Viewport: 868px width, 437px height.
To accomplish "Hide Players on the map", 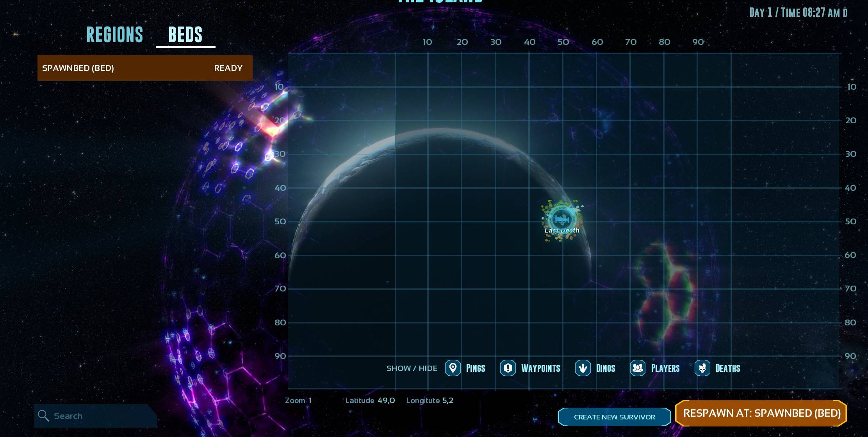I will click(x=638, y=368).
